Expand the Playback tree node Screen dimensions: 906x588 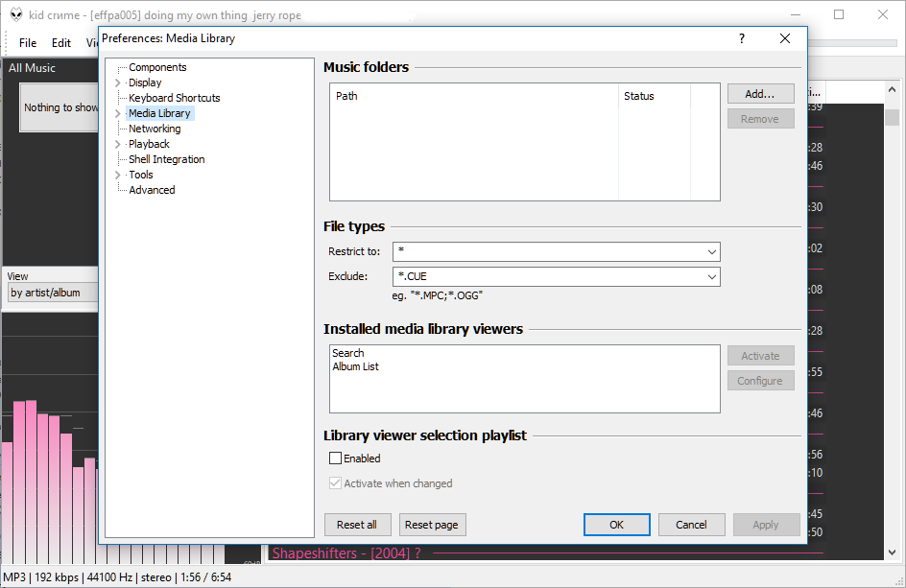[118, 145]
